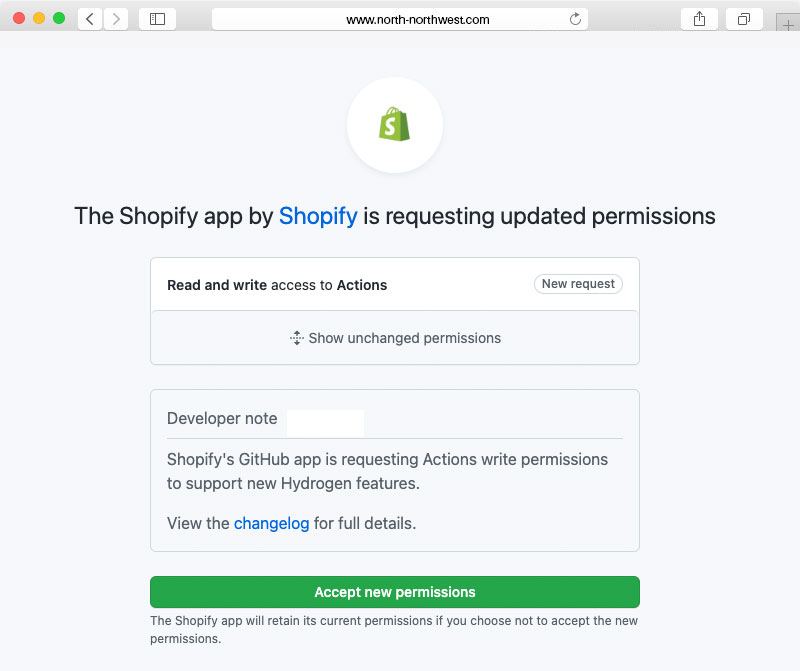
Task: Close the Safari window
Action: tap(19, 19)
